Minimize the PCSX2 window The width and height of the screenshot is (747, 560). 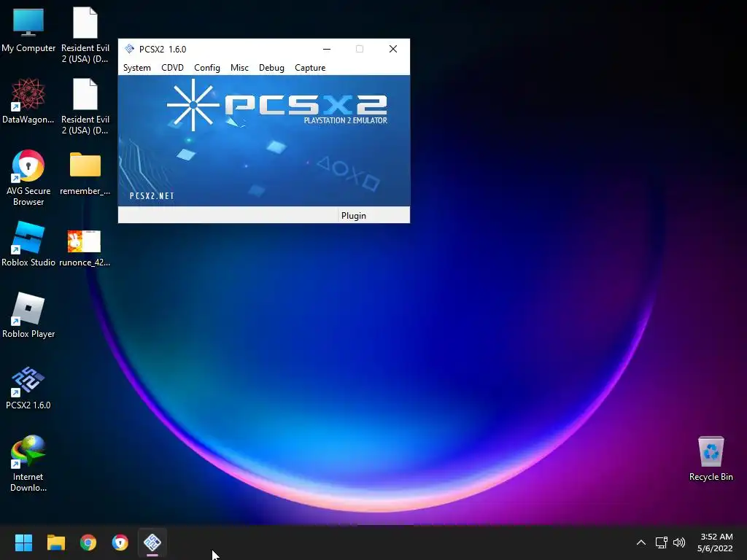click(x=327, y=49)
